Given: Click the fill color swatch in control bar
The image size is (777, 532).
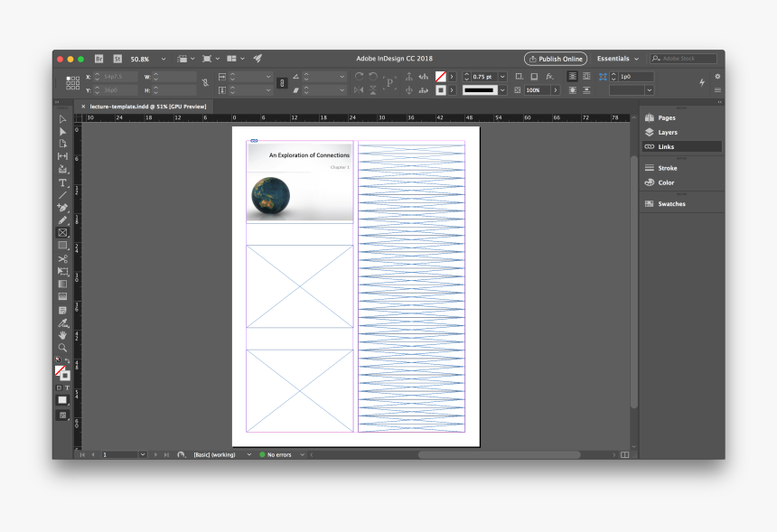Looking at the screenshot, I should [x=441, y=76].
